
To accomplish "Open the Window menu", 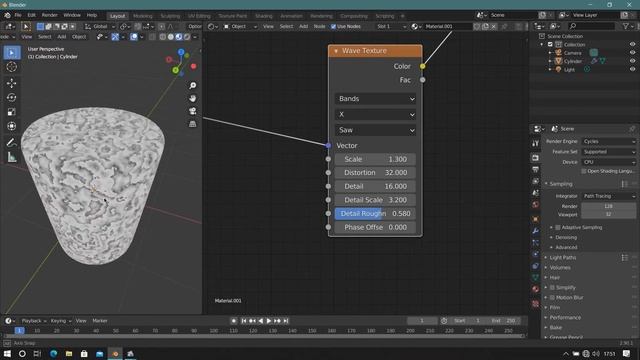I will (x=72, y=15).
